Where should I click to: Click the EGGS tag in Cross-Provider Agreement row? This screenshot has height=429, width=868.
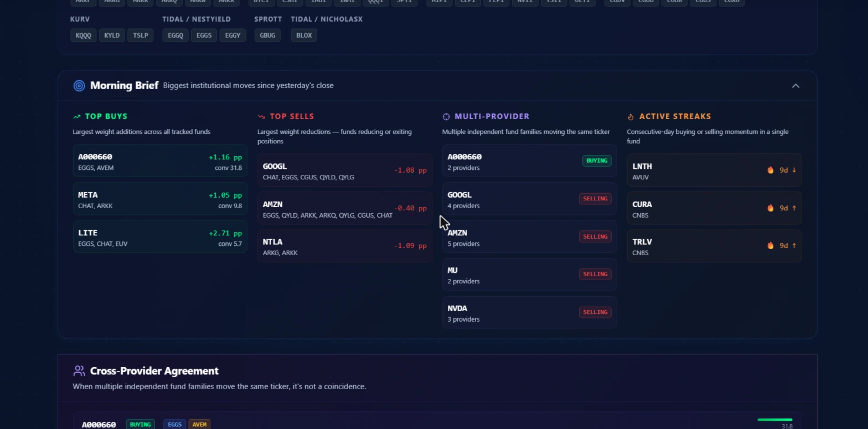[x=174, y=425]
